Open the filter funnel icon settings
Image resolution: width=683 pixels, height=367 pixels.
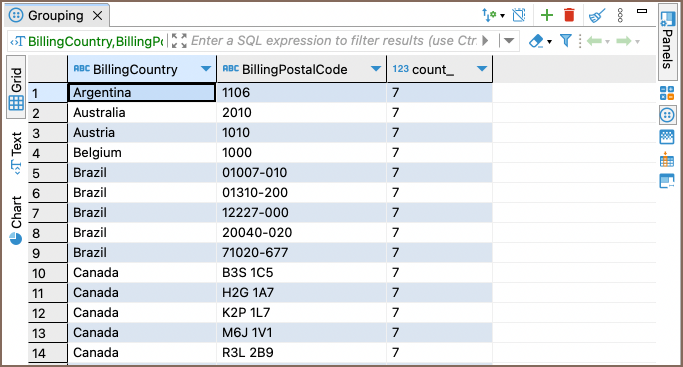[x=565, y=41]
